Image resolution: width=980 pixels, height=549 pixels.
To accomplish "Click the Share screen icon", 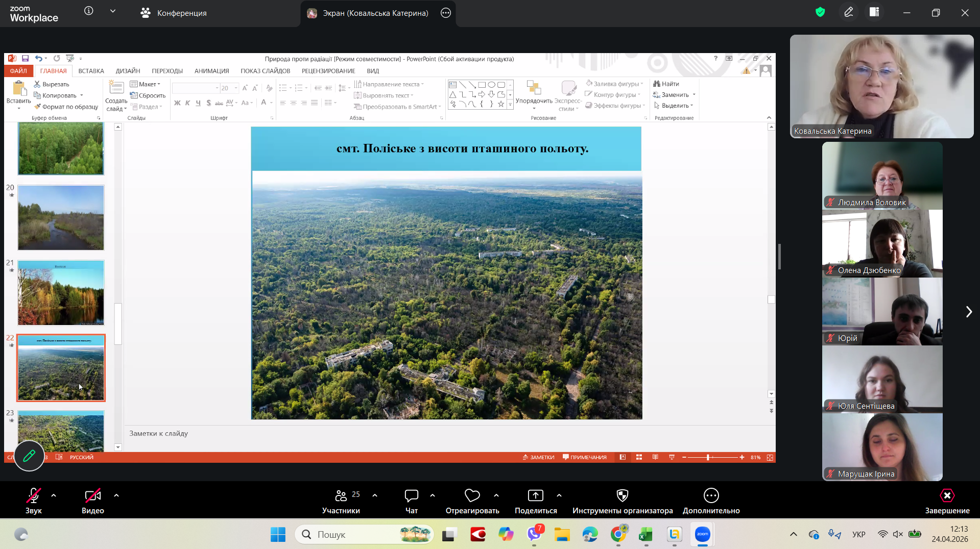I will [x=535, y=496].
